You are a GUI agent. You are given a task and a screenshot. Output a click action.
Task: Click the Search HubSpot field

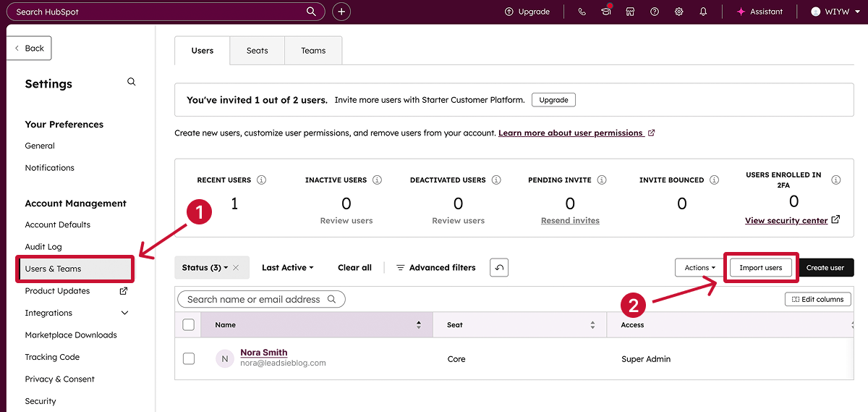(166, 12)
